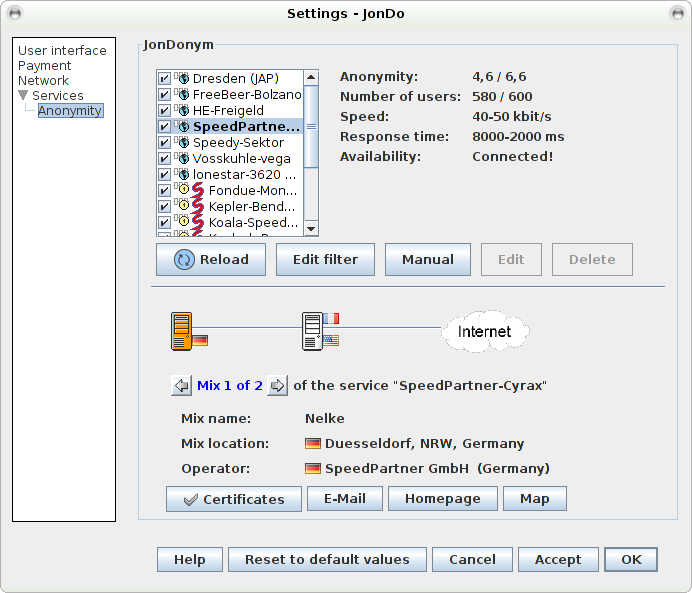Click the service icon beside Dresden (JAP)
Screen dimensions: 692x593
point(181,78)
